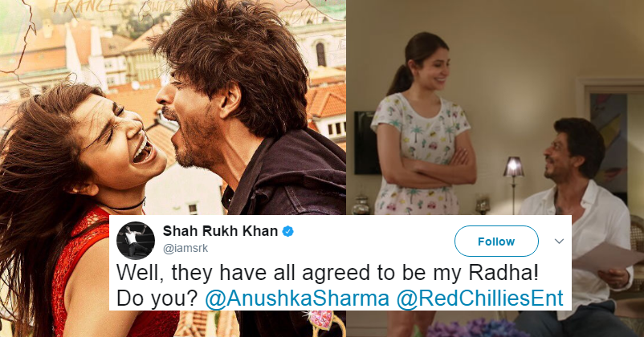Click the blue verified badge icon
Image resolution: width=644 pixels, height=337 pixels.
coord(288,232)
